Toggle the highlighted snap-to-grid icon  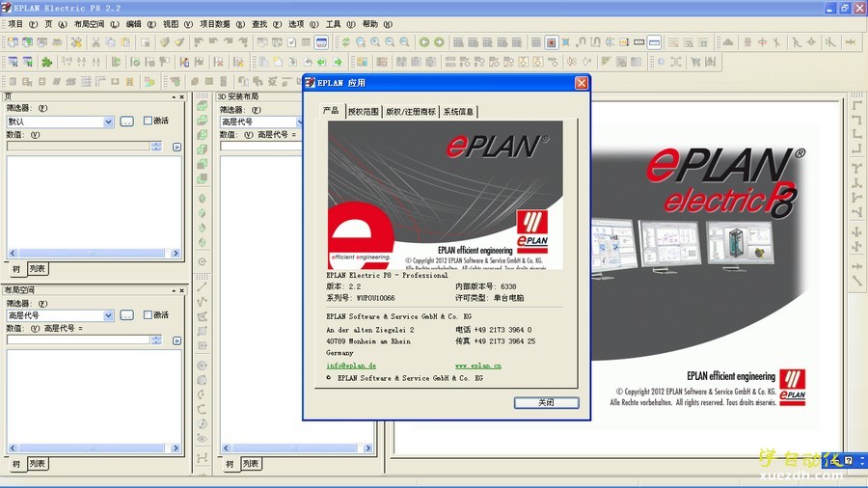552,42
